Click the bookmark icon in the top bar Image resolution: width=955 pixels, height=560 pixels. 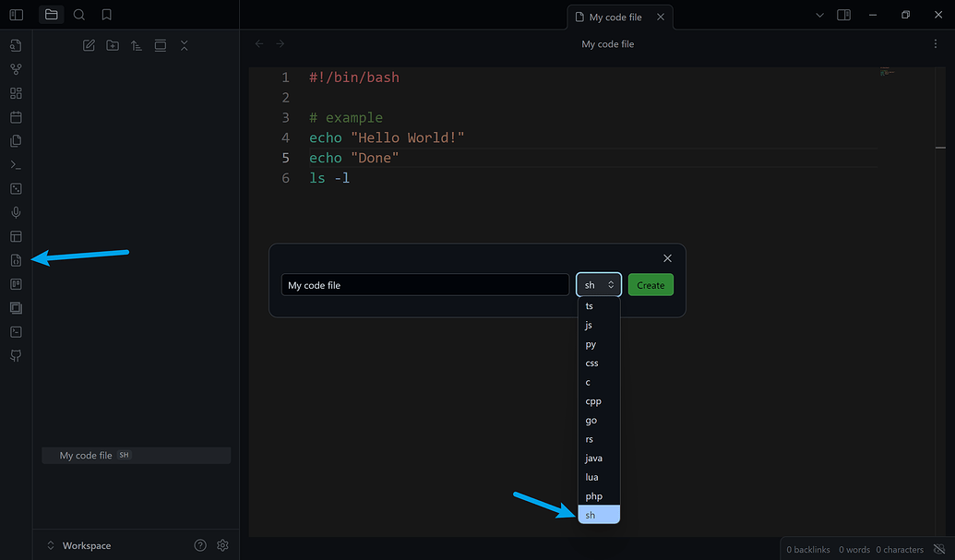[105, 15]
